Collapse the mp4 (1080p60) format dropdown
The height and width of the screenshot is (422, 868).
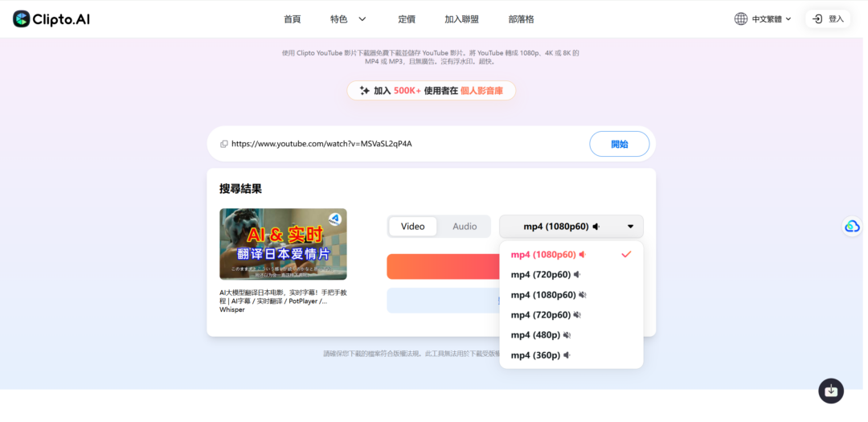pos(571,227)
